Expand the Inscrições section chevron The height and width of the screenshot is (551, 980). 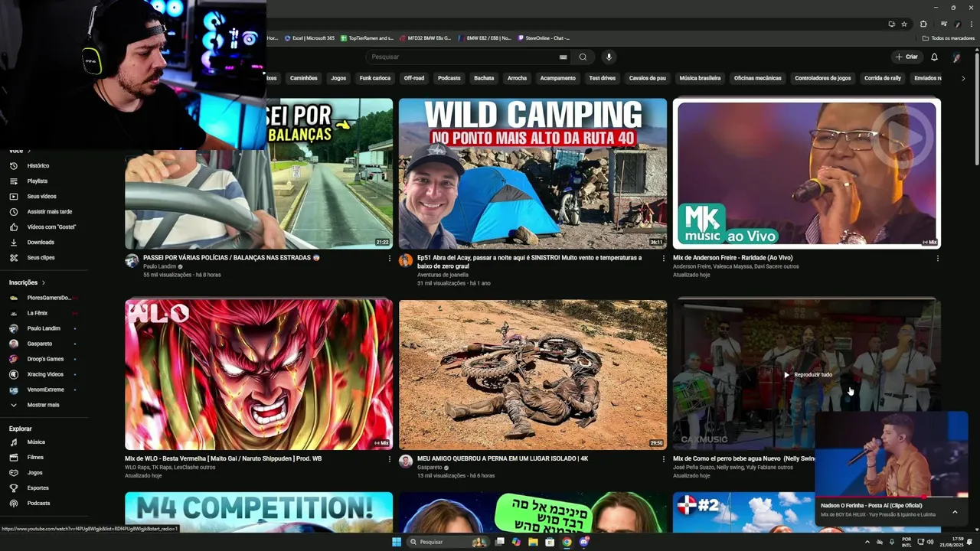click(x=44, y=282)
